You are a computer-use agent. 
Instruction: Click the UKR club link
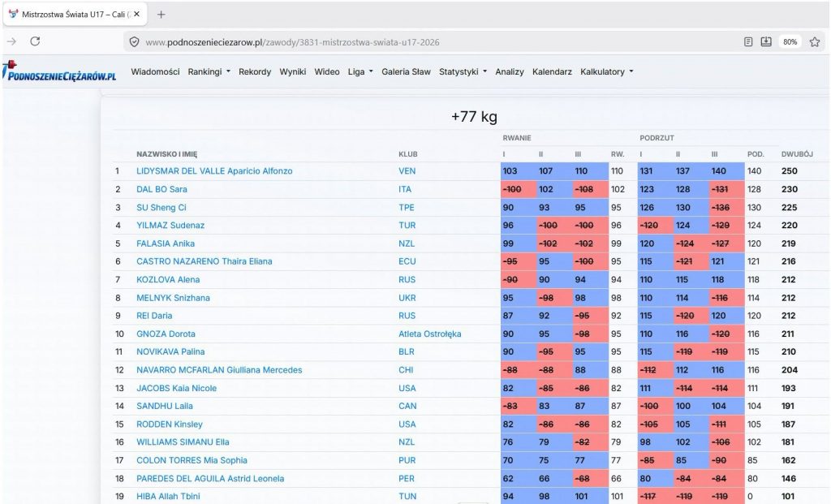(407, 298)
